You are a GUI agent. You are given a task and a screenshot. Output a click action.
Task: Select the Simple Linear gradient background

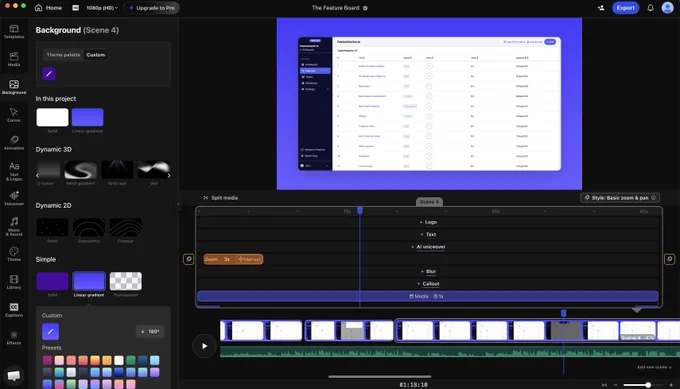coord(89,281)
